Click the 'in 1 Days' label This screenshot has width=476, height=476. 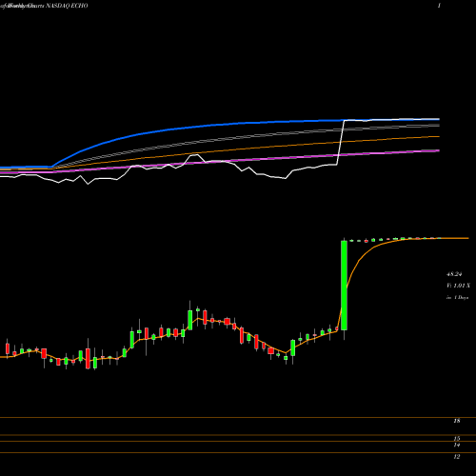457,298
